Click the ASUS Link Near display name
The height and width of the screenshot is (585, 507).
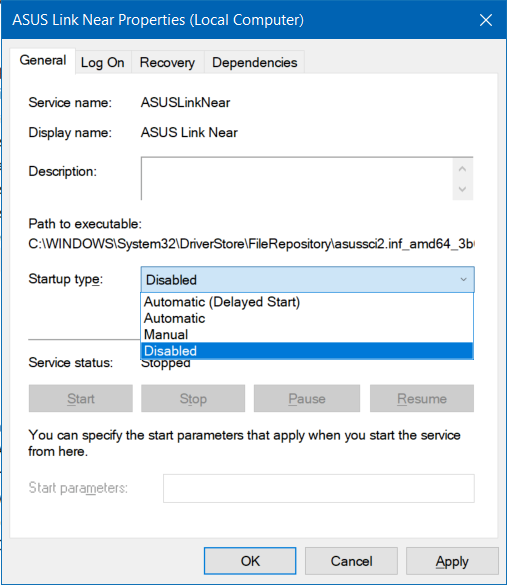click(189, 132)
